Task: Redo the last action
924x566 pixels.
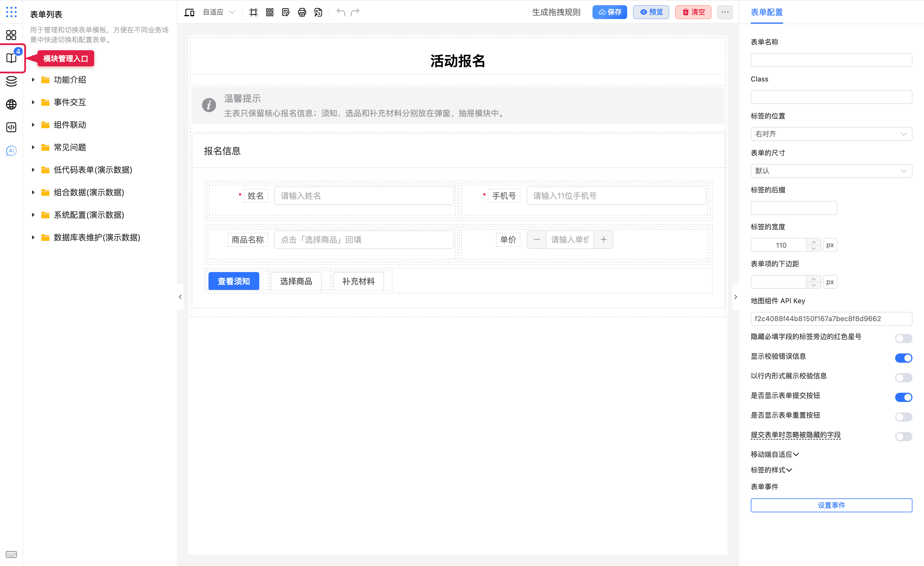Action: pyautogui.click(x=355, y=12)
